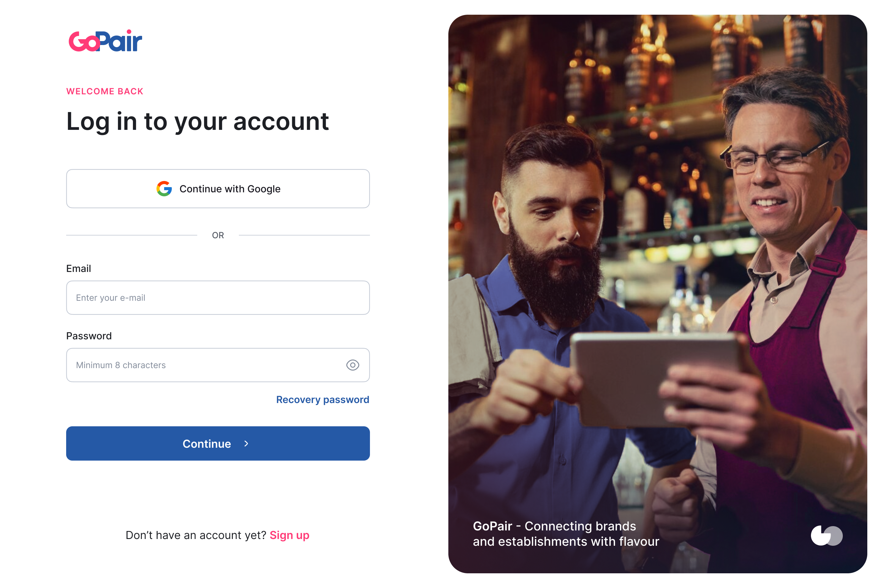Click the Google G icon
This screenshot has width=882, height=588.
tap(164, 189)
